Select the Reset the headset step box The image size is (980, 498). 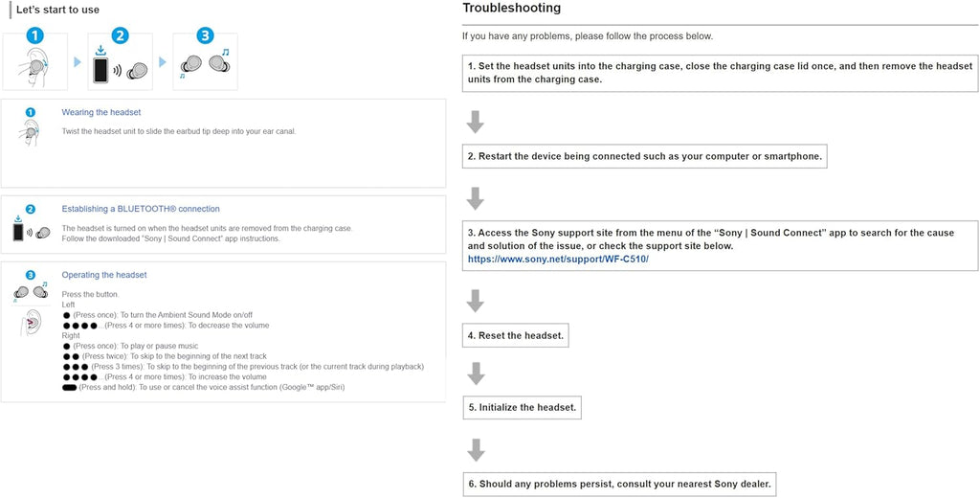(x=516, y=336)
